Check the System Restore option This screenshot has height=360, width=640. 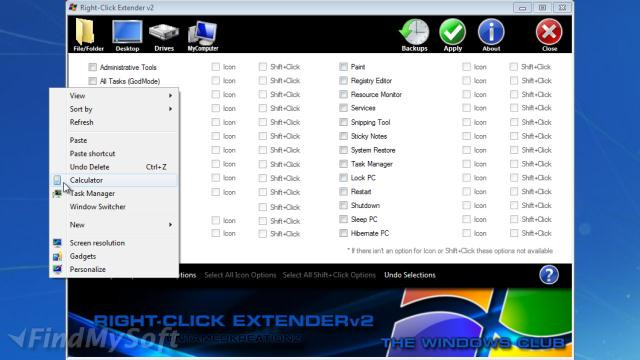(343, 150)
